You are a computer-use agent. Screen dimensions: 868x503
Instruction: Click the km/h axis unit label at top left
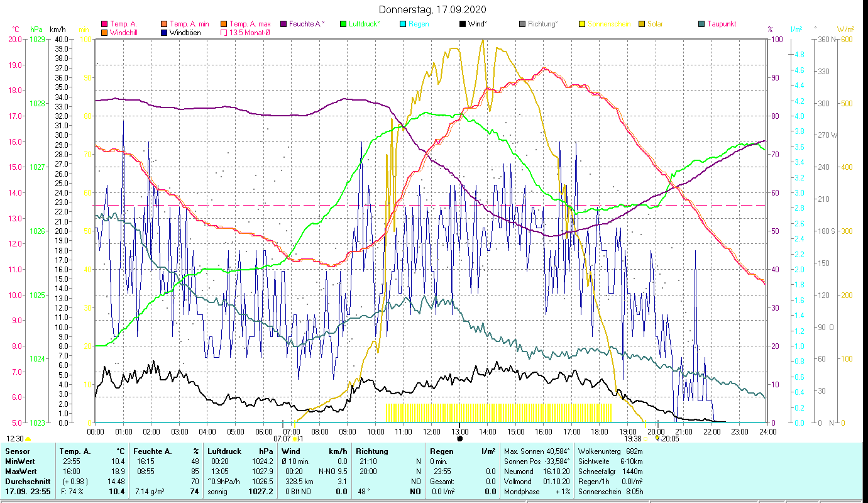(x=57, y=30)
